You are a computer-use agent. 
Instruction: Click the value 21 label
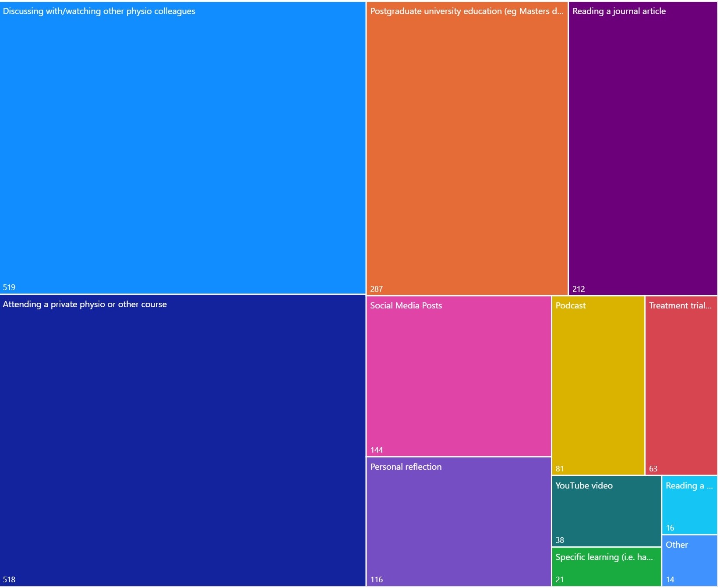pos(560,580)
